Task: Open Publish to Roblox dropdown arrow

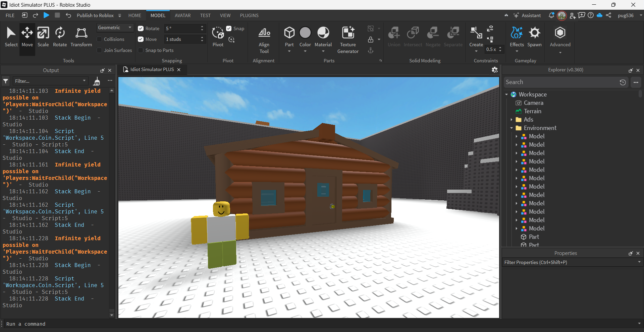Action: pos(120,15)
